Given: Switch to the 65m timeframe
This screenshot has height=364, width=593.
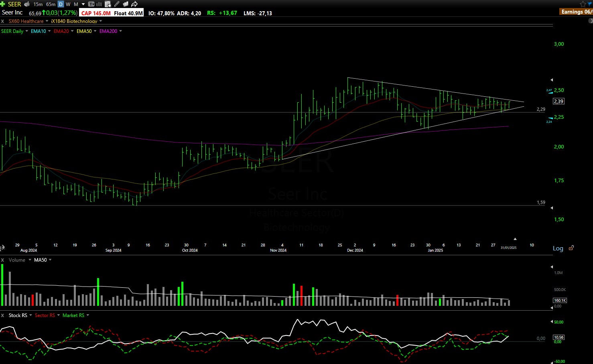Looking at the screenshot, I should [51, 4].
